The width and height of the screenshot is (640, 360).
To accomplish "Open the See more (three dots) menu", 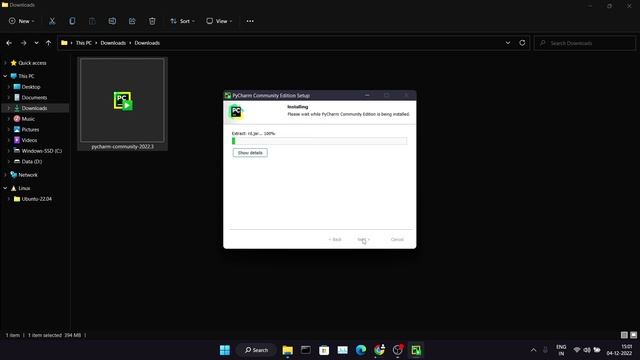I will [x=250, y=21].
